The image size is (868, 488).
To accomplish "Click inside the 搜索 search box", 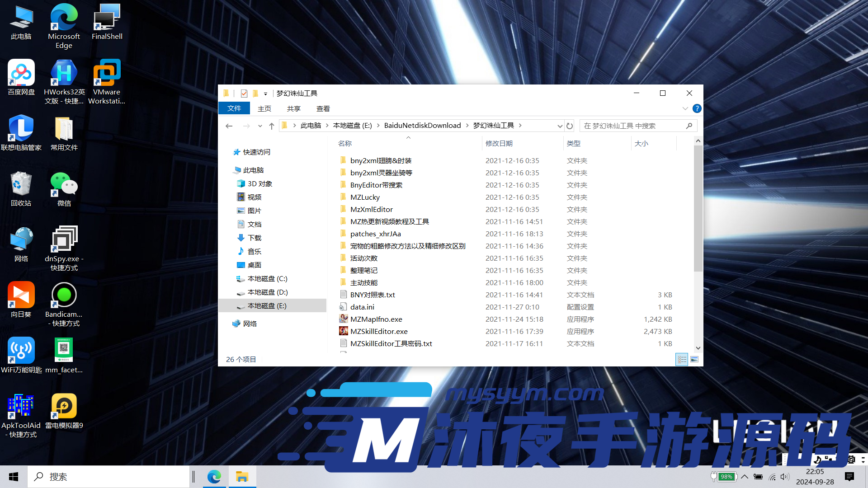I will [108, 476].
